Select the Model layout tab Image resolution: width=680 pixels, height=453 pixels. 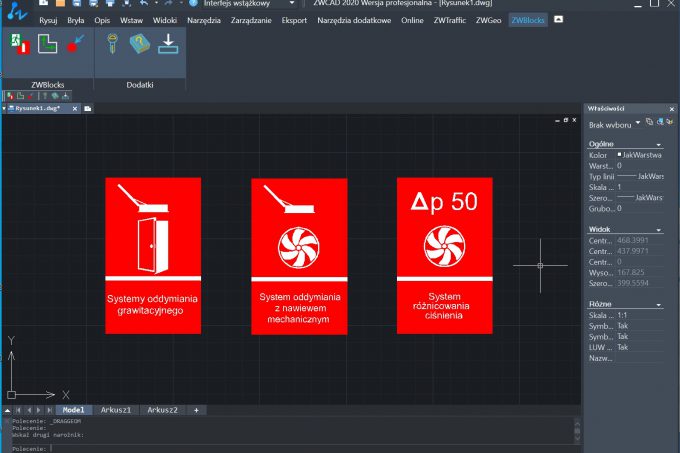(x=73, y=410)
